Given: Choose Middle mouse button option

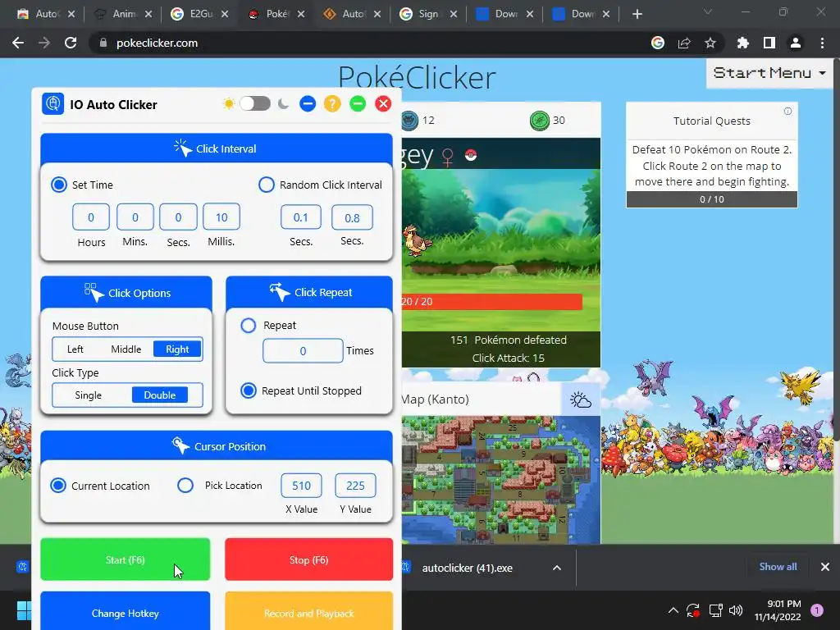Looking at the screenshot, I should [126, 349].
